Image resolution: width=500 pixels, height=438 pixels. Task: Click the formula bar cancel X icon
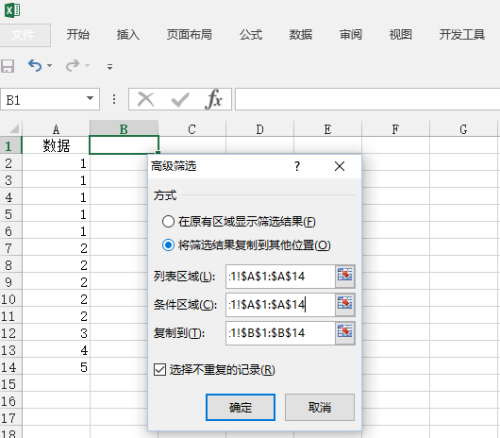point(146,99)
